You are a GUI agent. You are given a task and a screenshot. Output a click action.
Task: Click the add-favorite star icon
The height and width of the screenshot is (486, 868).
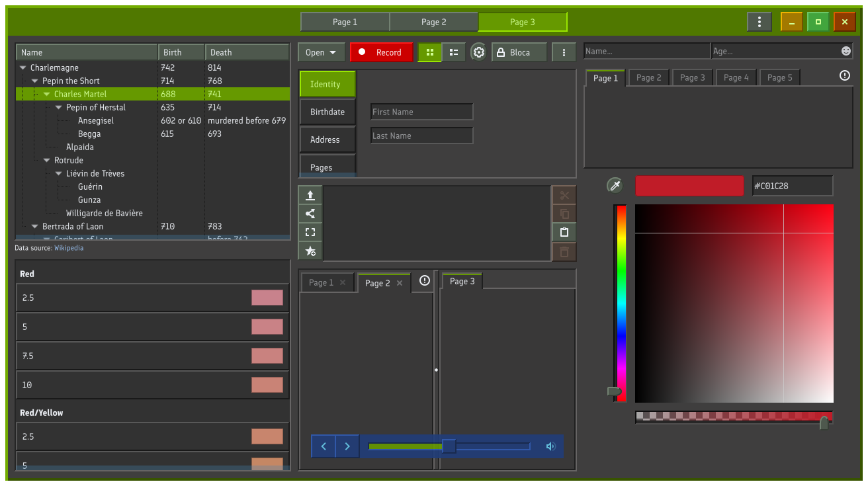click(310, 251)
